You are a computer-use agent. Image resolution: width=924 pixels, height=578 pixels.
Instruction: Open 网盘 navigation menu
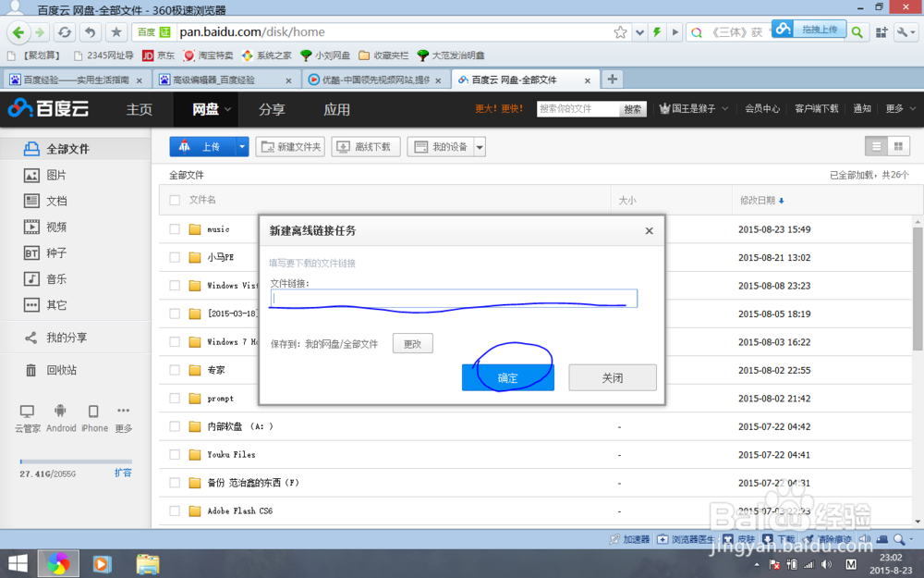(206, 109)
